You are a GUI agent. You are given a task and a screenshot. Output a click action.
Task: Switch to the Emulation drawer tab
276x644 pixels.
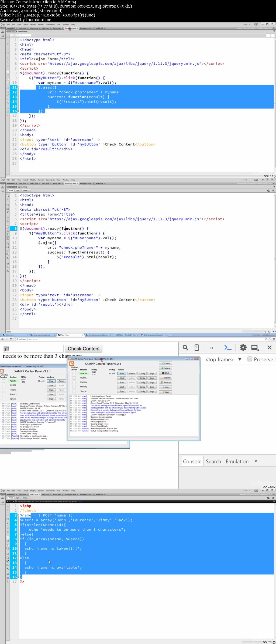click(237, 461)
